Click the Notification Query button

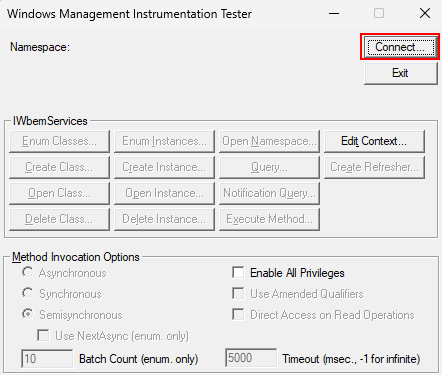coord(269,193)
